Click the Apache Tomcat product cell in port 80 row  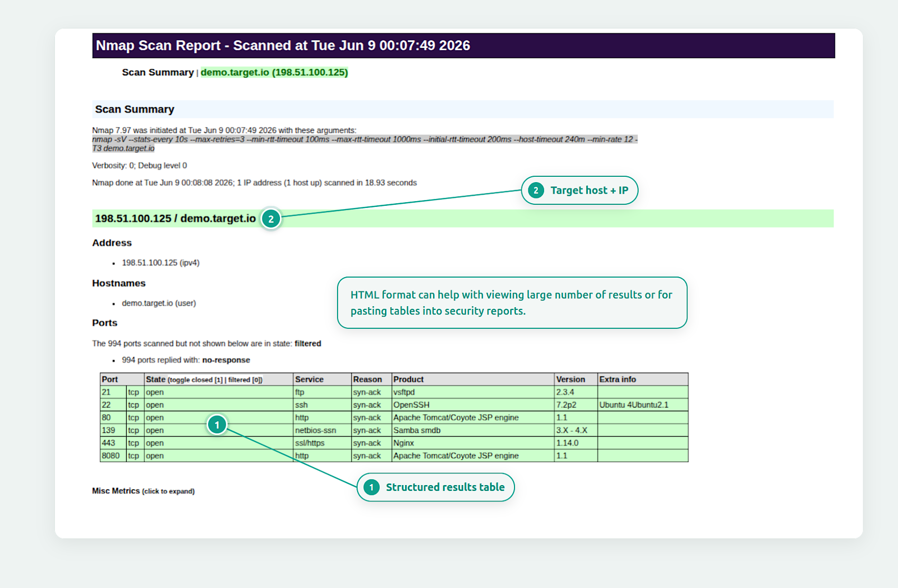(x=473, y=418)
